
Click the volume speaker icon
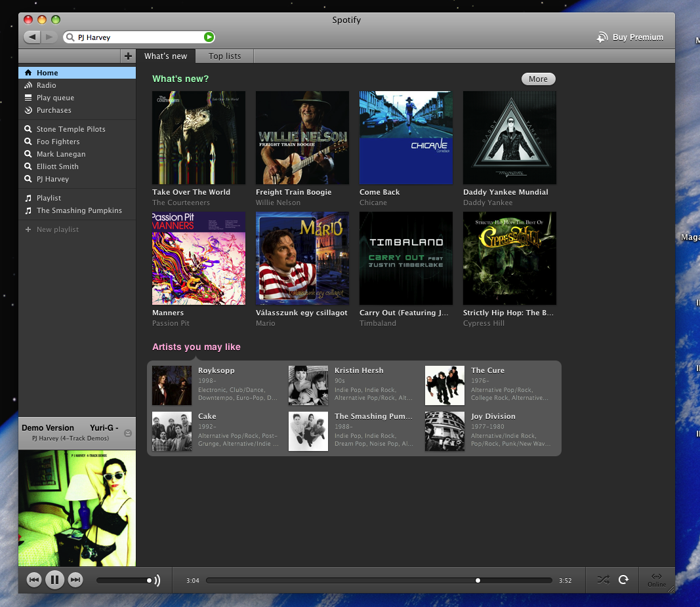tap(157, 580)
